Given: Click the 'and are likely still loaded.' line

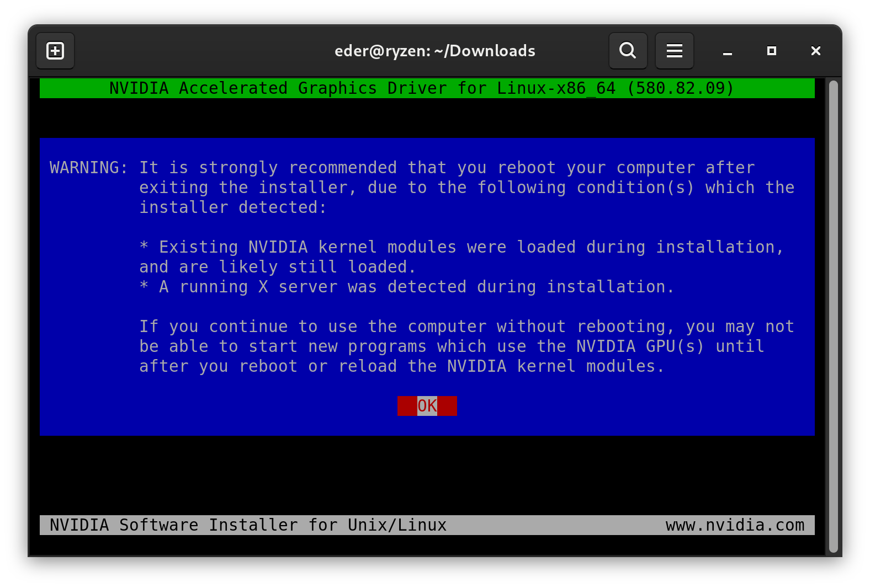Looking at the screenshot, I should click(277, 267).
